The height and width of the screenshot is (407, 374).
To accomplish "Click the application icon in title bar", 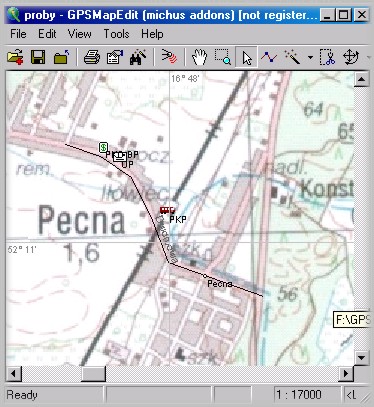I will 14,15.
